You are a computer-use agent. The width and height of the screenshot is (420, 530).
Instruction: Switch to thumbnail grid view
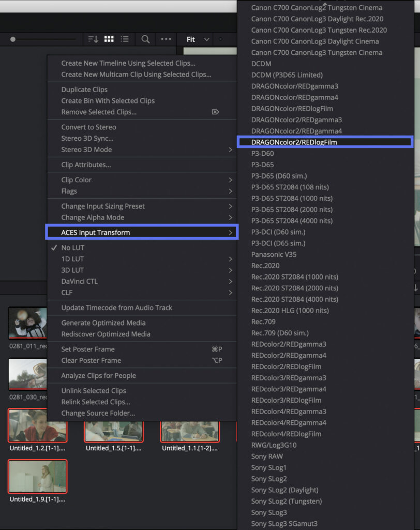click(109, 39)
